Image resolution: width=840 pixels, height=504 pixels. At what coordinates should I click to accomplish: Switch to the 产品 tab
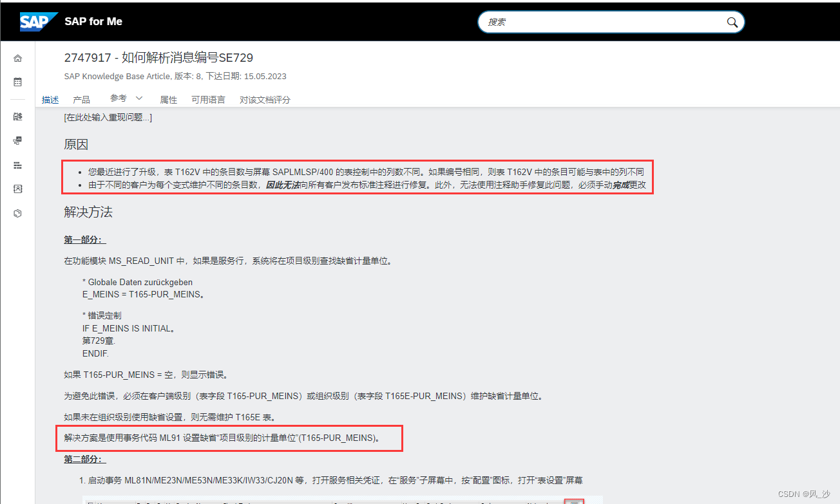(x=81, y=100)
